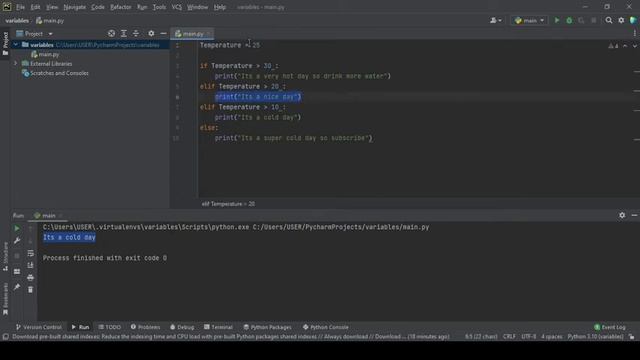This screenshot has height=360, width=640.
Task: Open the Refactor menu
Action: (x=121, y=7)
